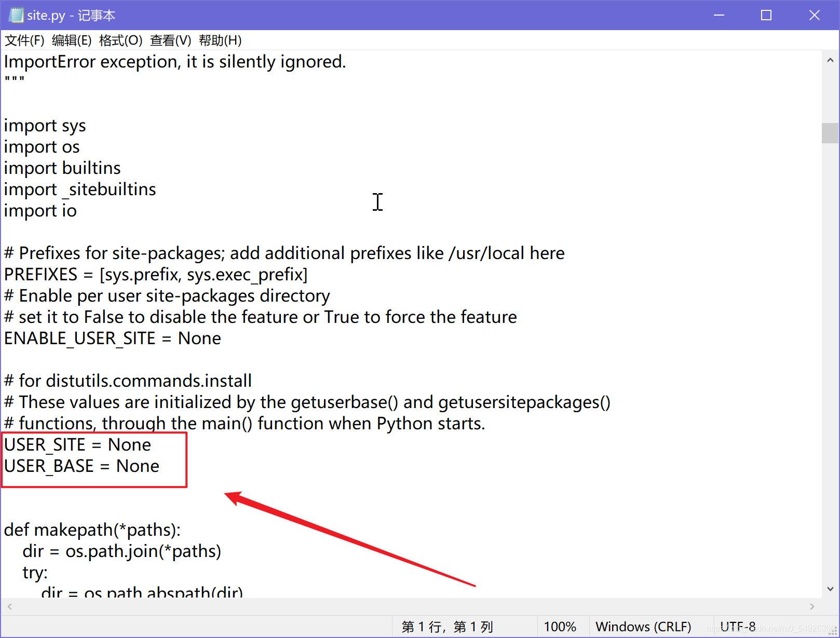Open the 查看(V) menu

pos(170,40)
